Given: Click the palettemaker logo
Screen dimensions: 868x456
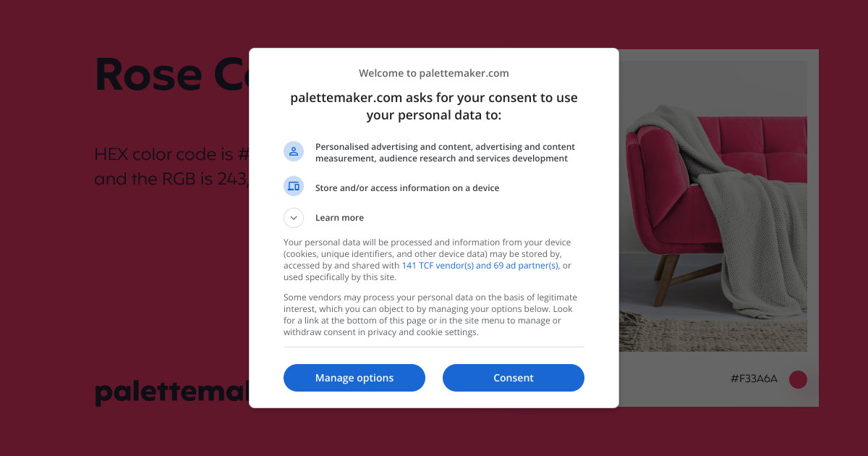Looking at the screenshot, I should 172,392.
